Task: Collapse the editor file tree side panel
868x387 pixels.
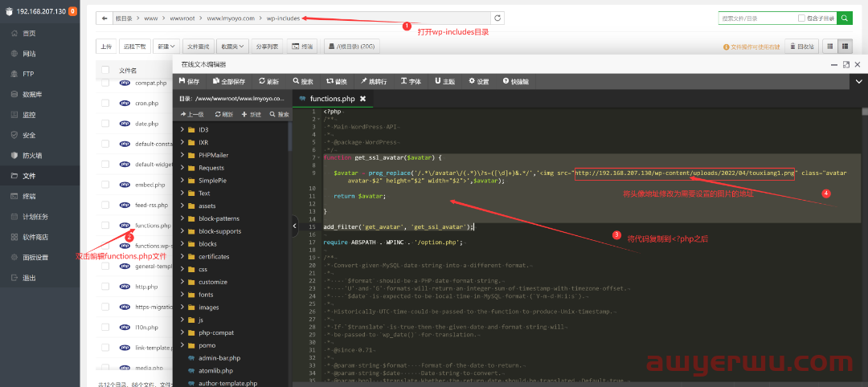Action: [x=294, y=226]
